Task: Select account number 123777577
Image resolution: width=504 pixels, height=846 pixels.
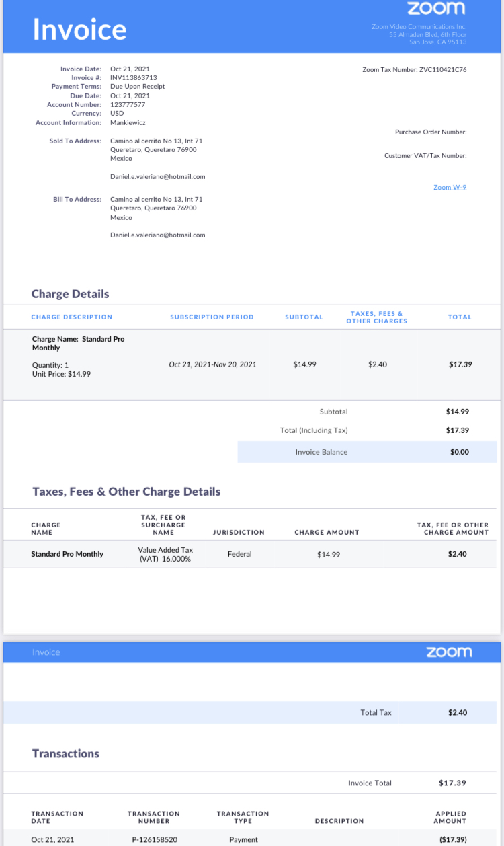Action: coord(128,104)
